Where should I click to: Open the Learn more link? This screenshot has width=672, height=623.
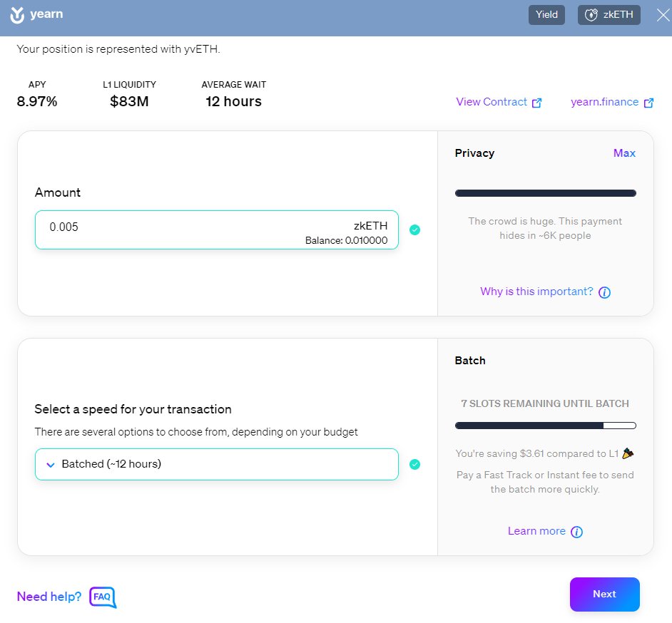pos(536,531)
